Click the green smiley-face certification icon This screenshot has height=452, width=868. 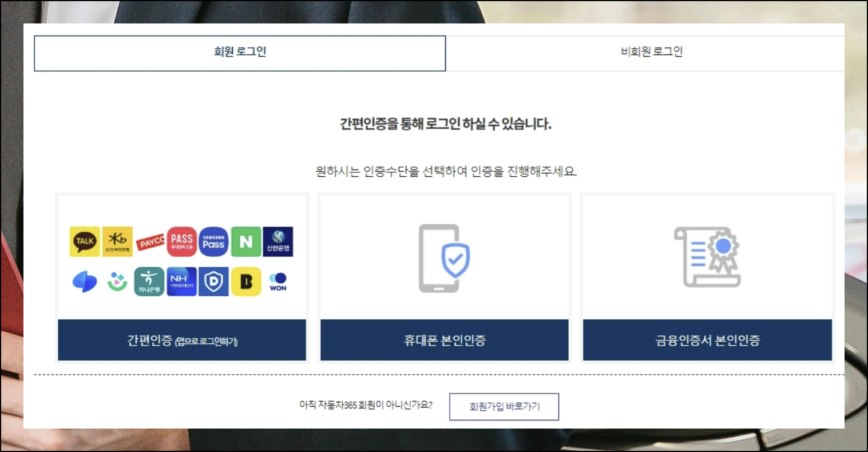[x=118, y=281]
